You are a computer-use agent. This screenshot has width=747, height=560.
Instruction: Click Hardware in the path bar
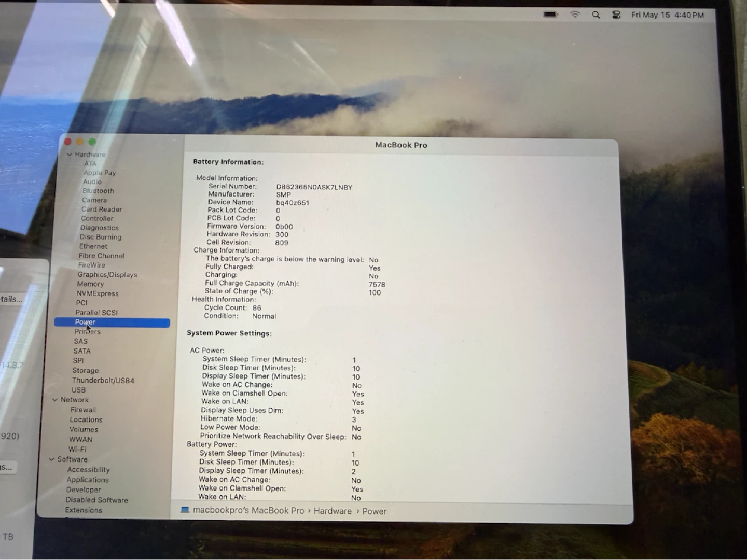(x=333, y=511)
